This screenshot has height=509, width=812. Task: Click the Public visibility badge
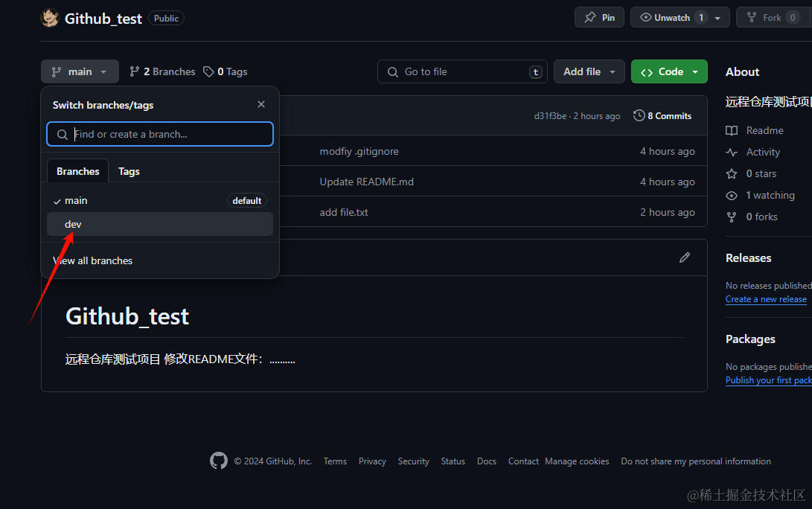(x=166, y=18)
